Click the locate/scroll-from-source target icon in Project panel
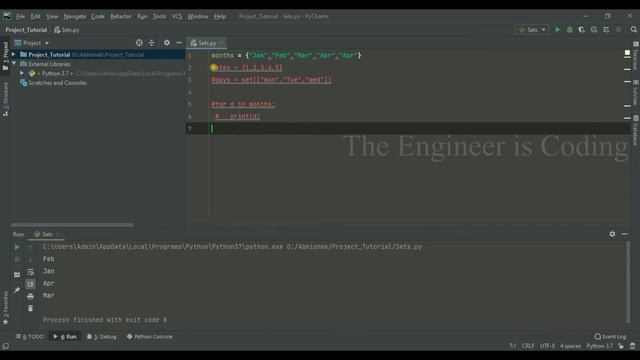This screenshot has height=360, width=640. (139, 43)
